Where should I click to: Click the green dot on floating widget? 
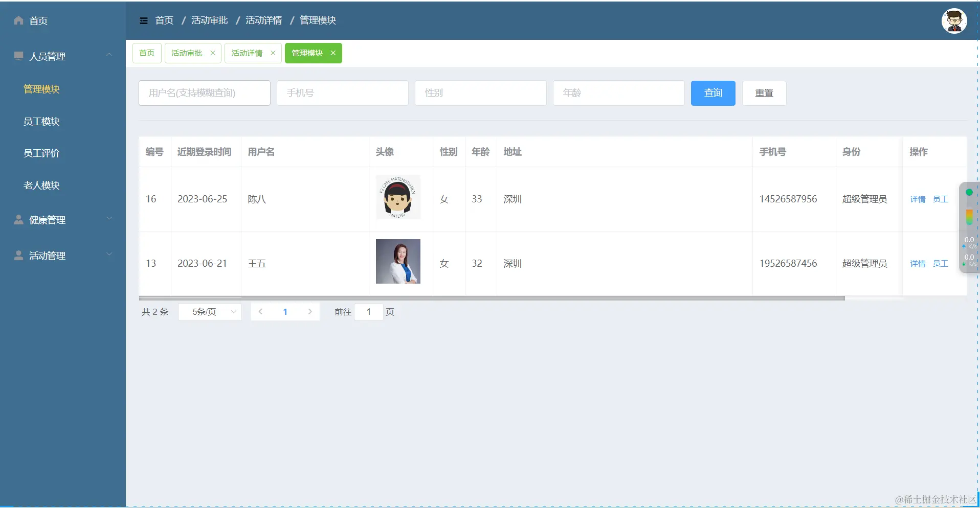[x=969, y=192]
